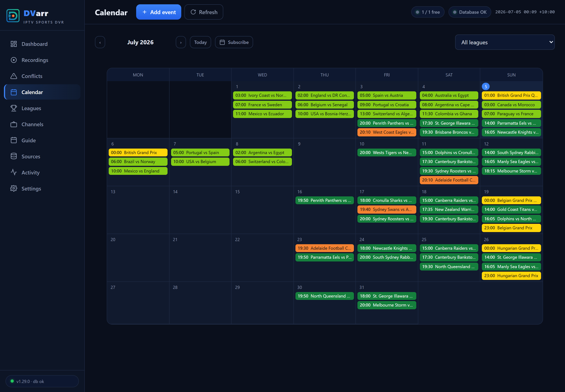Select the Calendar sidebar item
The height and width of the screenshot is (392, 565).
[x=42, y=92]
